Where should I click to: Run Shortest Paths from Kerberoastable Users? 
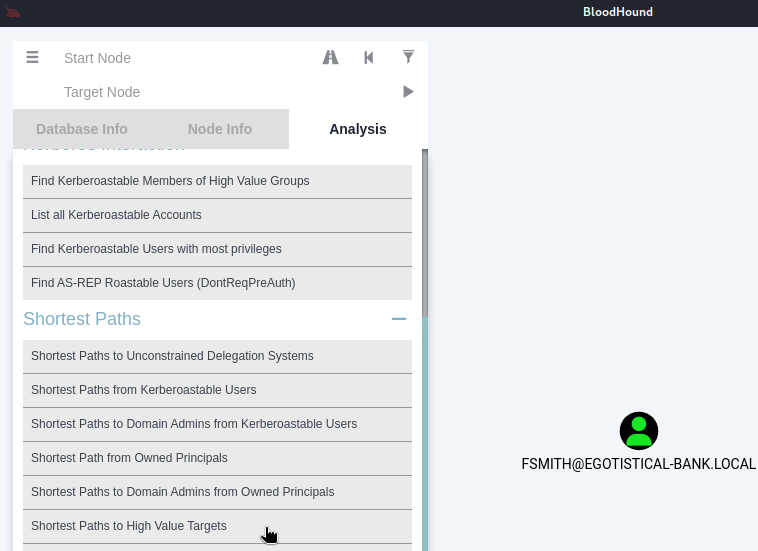tap(218, 391)
